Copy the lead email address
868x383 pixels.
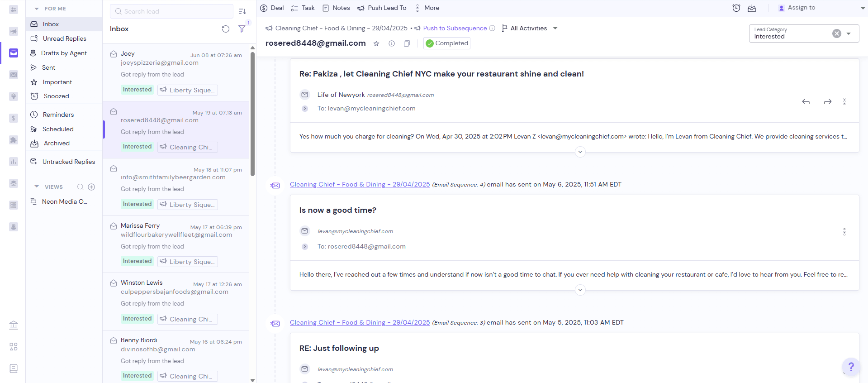tap(407, 43)
